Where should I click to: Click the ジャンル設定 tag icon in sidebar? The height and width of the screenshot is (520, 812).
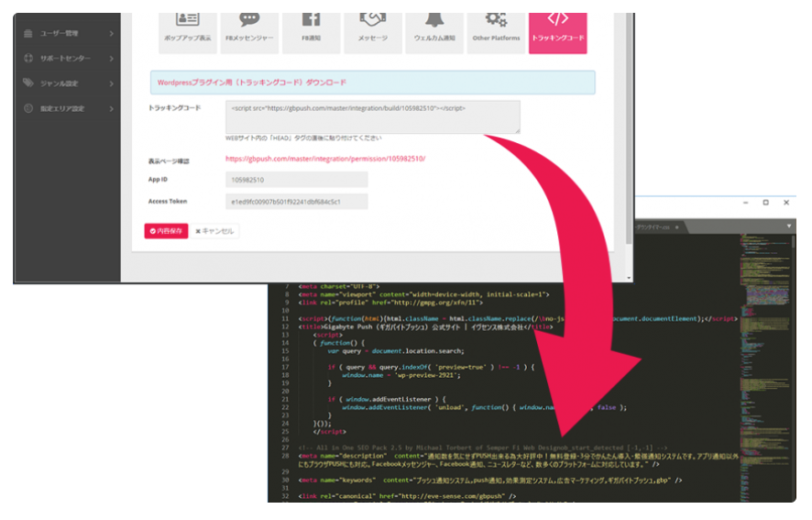[28, 83]
